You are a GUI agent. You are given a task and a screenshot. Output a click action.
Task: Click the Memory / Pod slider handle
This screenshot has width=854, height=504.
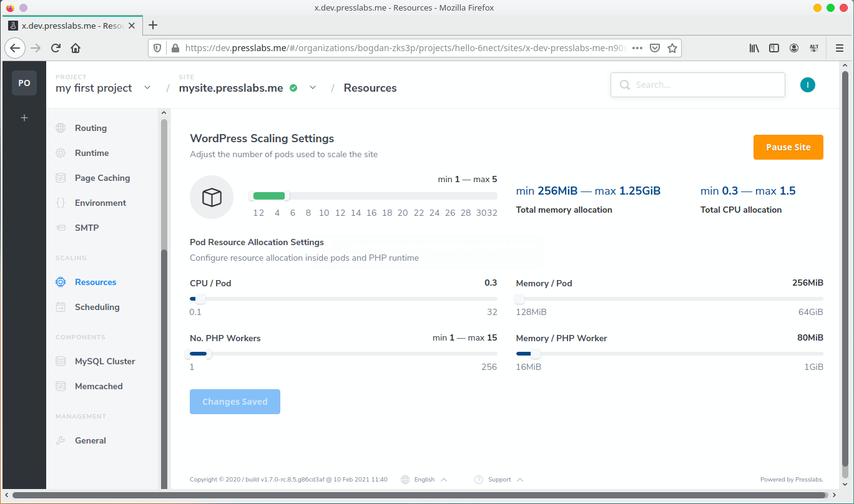519,299
